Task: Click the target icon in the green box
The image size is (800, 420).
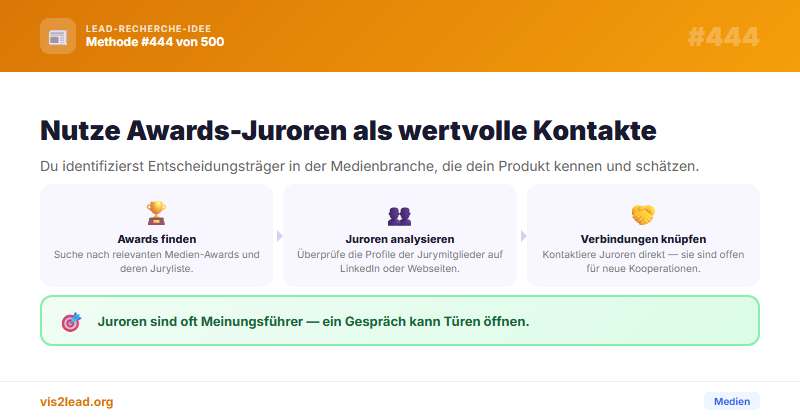Action: point(71,322)
